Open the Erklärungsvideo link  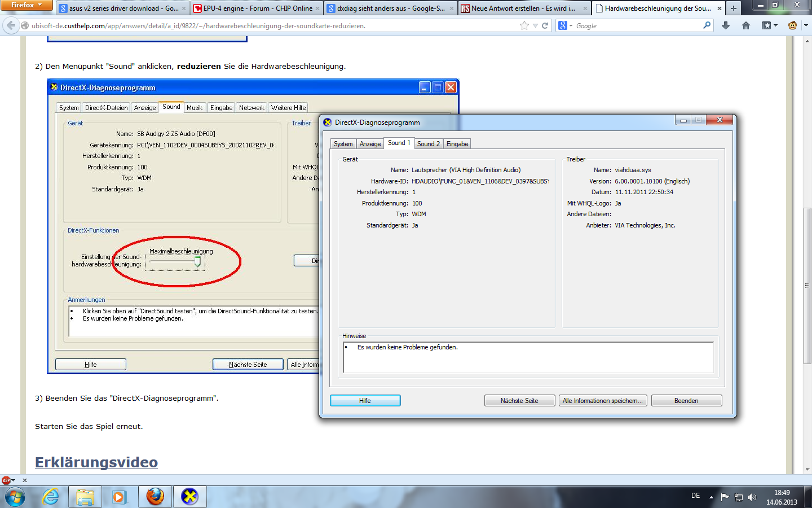[96, 462]
